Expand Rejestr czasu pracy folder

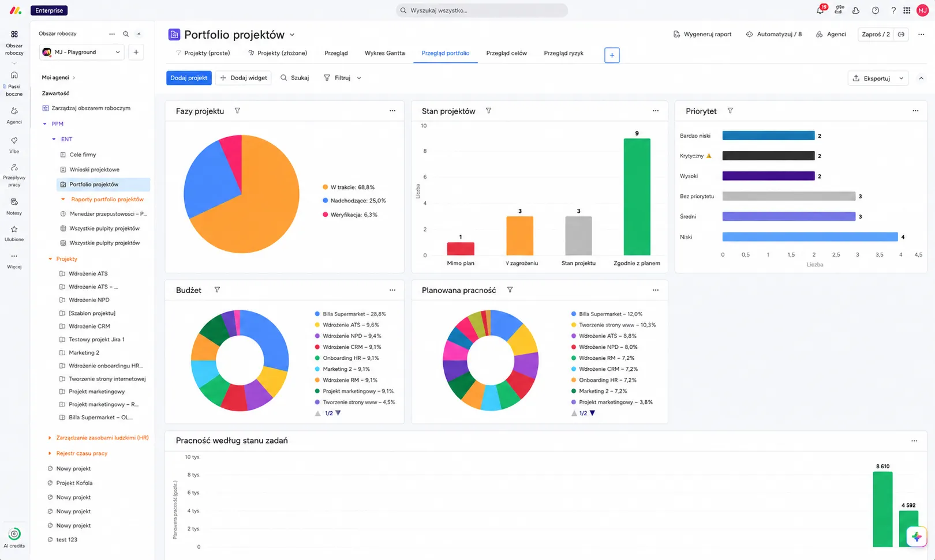50,453
